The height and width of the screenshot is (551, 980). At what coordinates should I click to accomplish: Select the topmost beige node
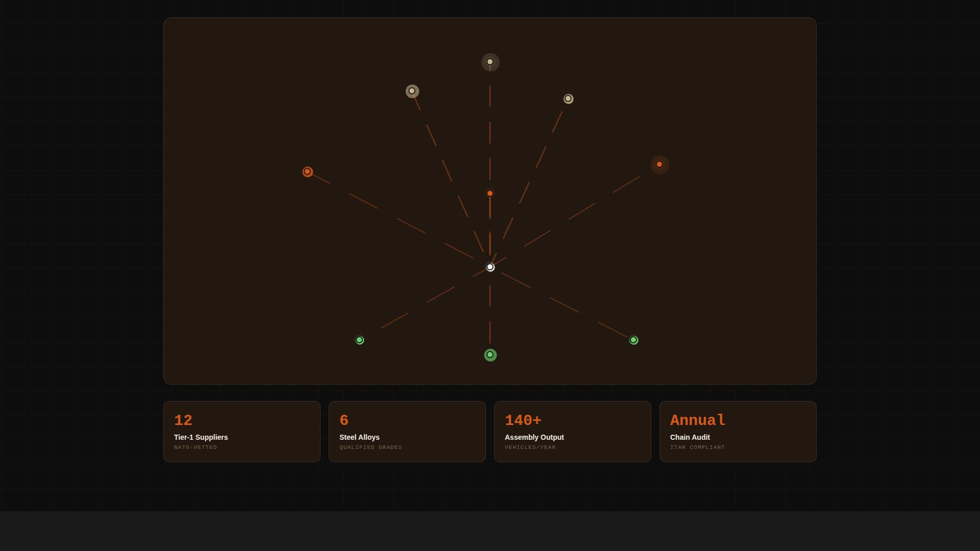tap(490, 62)
